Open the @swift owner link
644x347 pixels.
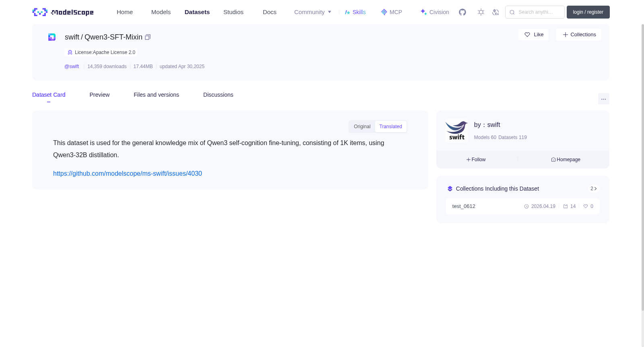(72, 66)
